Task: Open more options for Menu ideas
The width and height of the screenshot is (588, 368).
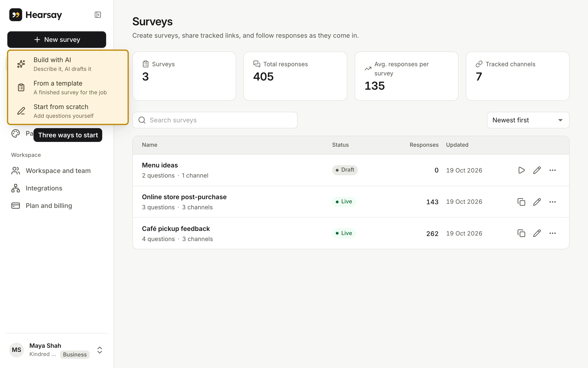Action: (x=553, y=170)
